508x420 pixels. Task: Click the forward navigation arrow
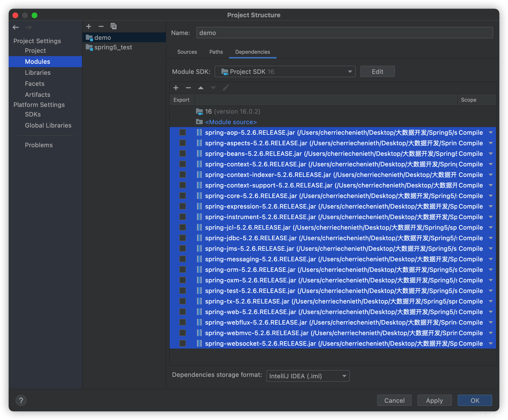(x=29, y=27)
